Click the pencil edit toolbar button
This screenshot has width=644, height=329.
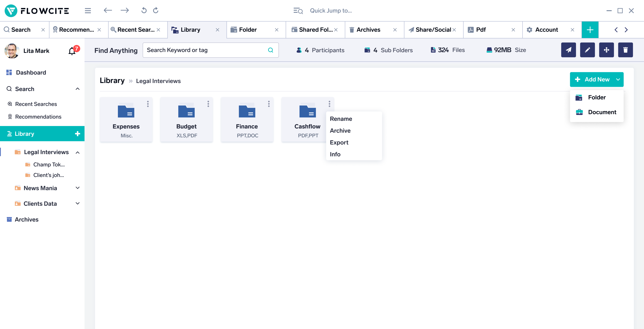[x=587, y=50]
